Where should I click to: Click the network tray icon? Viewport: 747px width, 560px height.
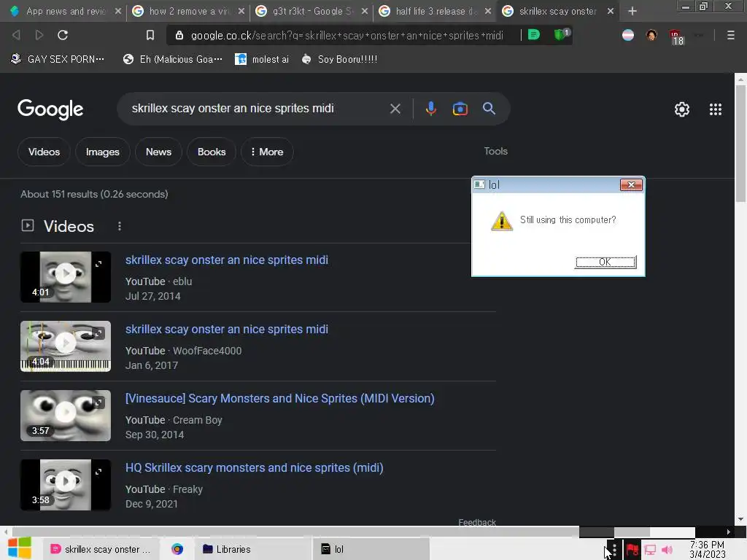(650, 550)
